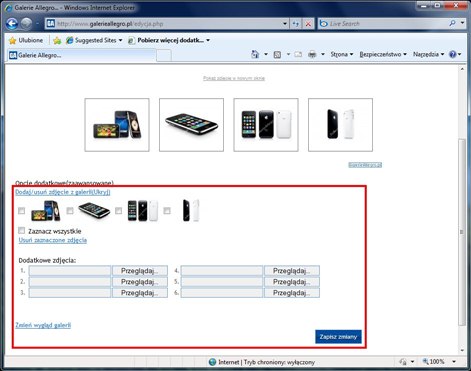Click the RSS feeds toolbar icon

tap(277, 54)
